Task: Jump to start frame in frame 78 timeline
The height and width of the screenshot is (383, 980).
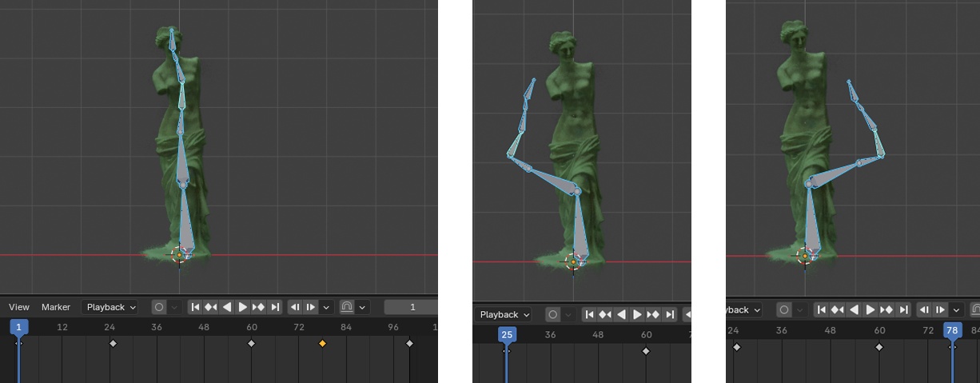Action: point(822,309)
